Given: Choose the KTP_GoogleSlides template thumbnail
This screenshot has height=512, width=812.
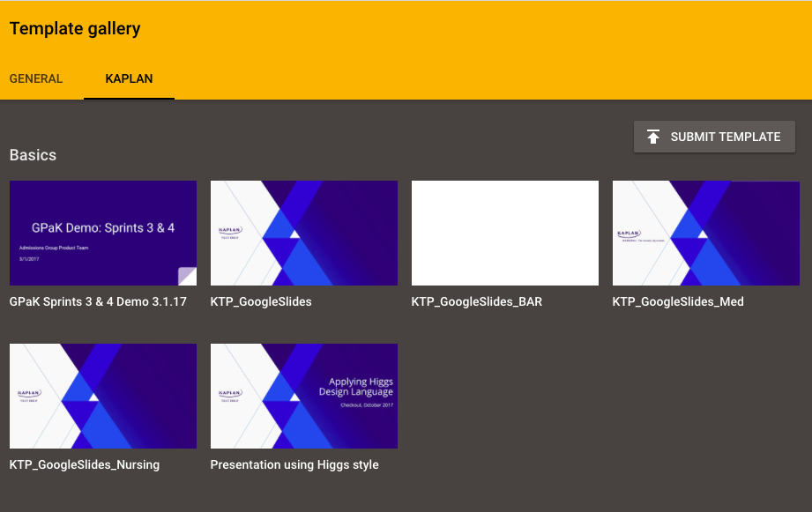Looking at the screenshot, I should pos(303,233).
